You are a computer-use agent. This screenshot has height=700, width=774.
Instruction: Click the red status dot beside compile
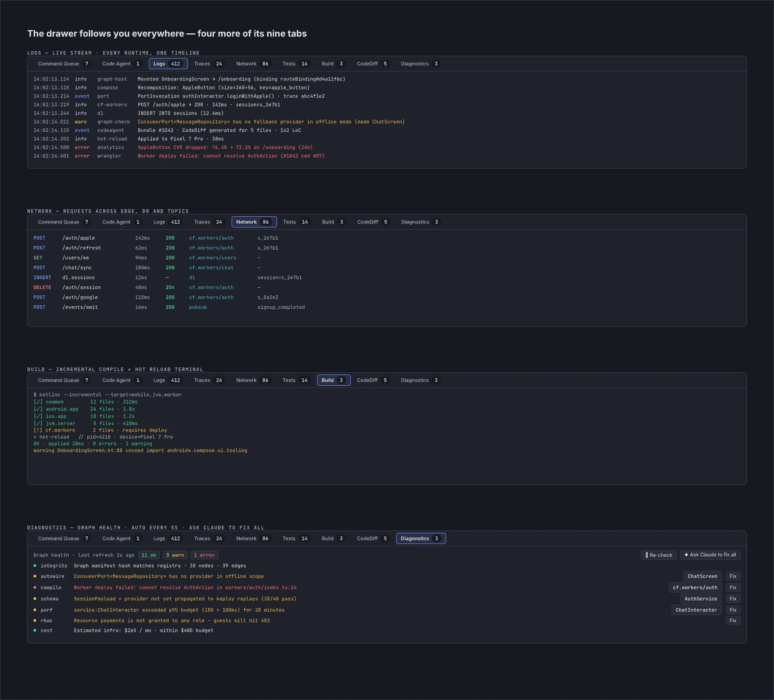(35, 588)
